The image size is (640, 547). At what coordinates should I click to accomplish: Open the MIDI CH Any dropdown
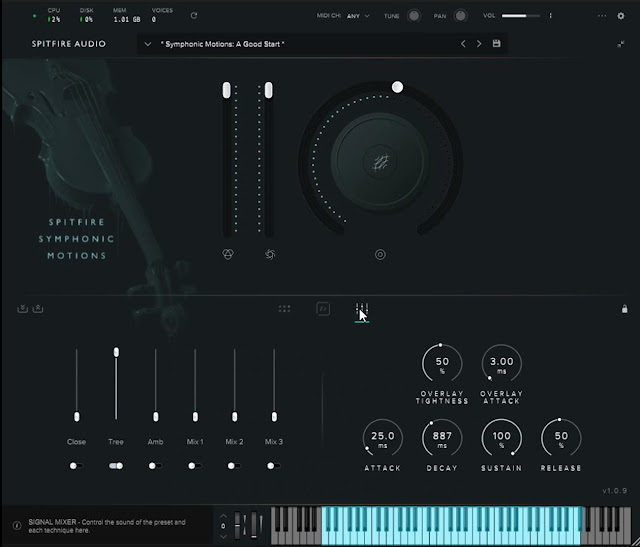coord(358,16)
